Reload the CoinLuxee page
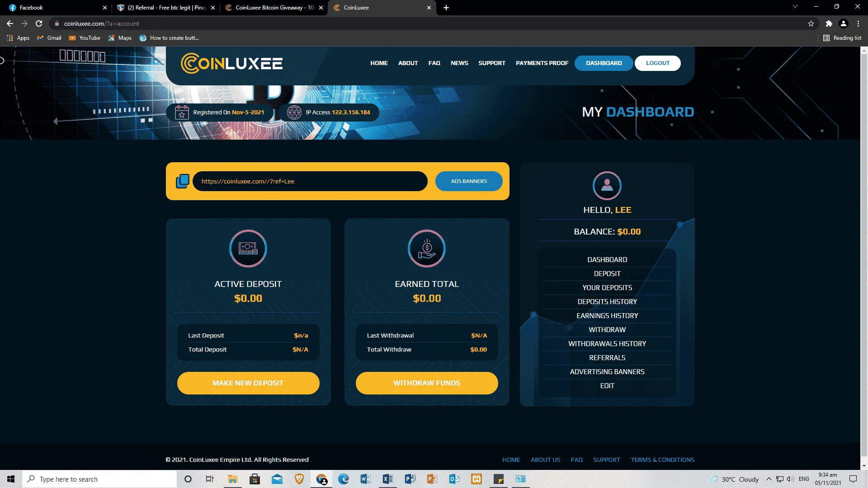 [39, 23]
